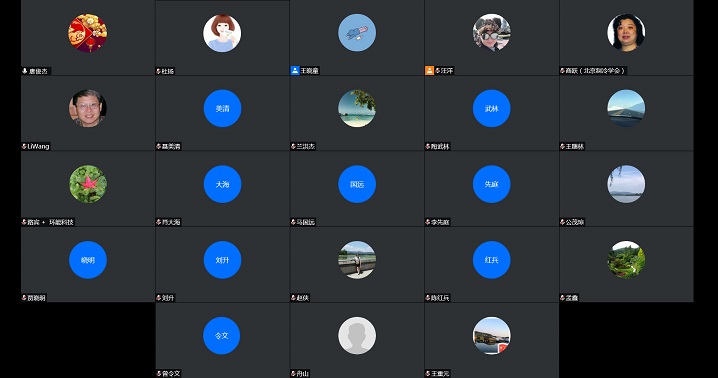
Task: Click the microphone icon next to 唐俊杰
Action: (25, 71)
